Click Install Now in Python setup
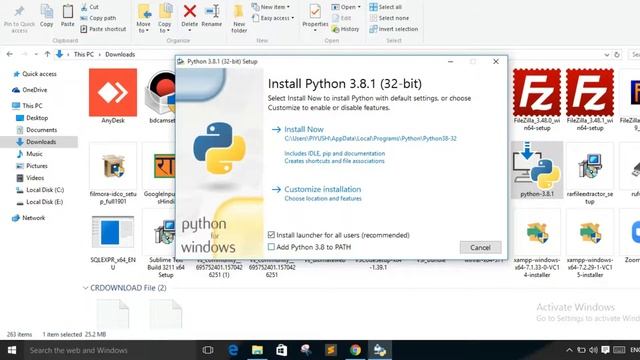The height and width of the screenshot is (360, 640). point(304,129)
